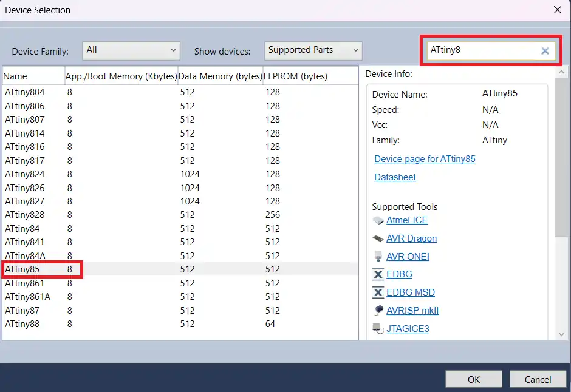Open the AVR ONE! link

408,257
